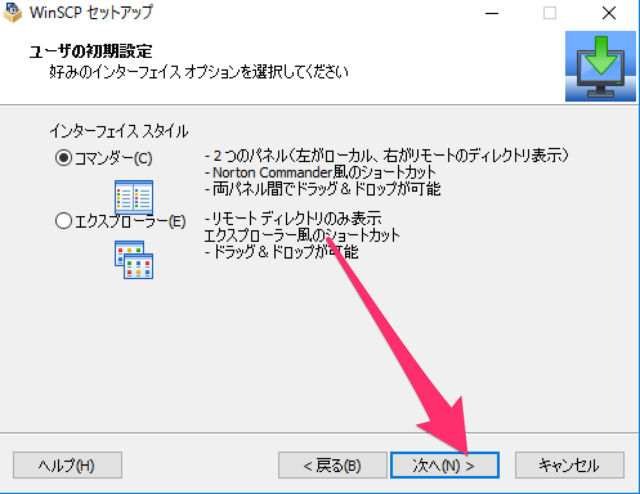This screenshot has height=494, width=640.
Task: Click the ユーザの初期設定 heading
Action: point(97,51)
